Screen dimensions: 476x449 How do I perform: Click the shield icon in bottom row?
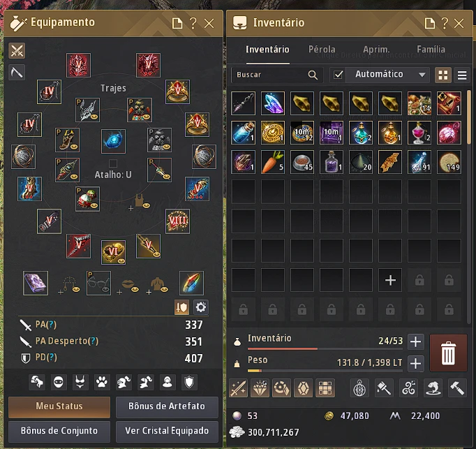pyautogui.click(x=189, y=382)
